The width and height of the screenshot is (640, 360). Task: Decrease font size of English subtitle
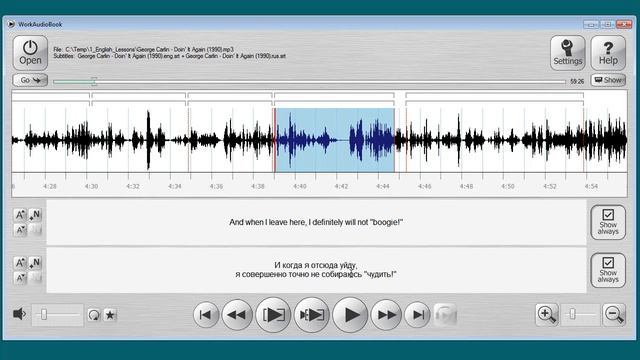[20, 230]
